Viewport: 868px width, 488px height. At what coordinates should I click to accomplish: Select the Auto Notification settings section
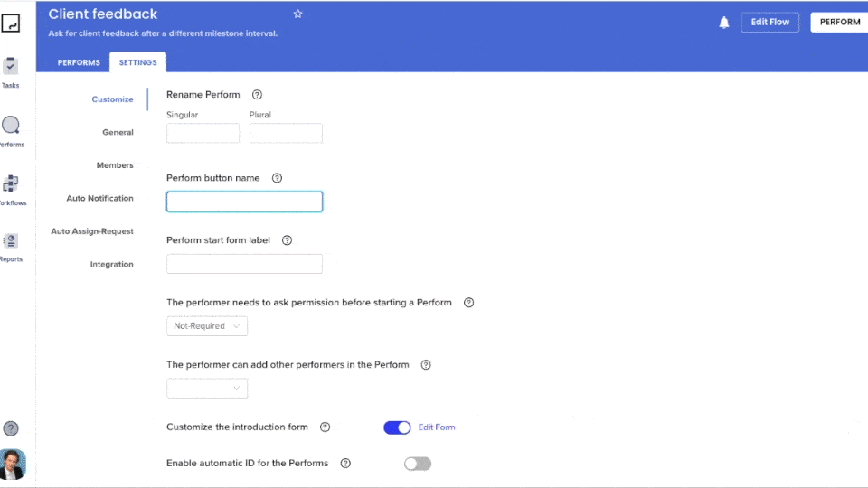[x=99, y=198]
